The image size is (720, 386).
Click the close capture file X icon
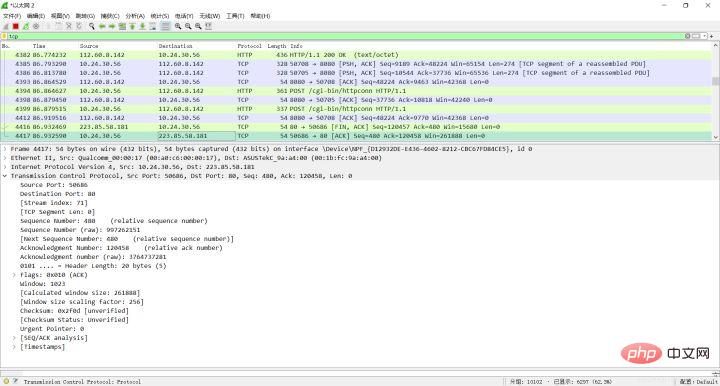pyautogui.click(x=69, y=26)
